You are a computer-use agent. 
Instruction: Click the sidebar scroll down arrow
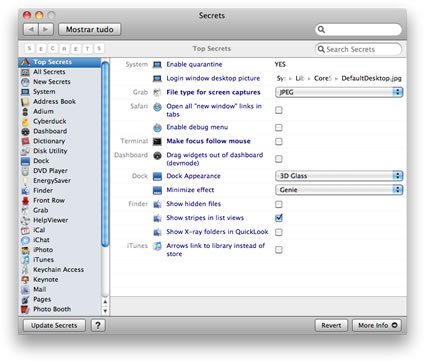click(105, 311)
